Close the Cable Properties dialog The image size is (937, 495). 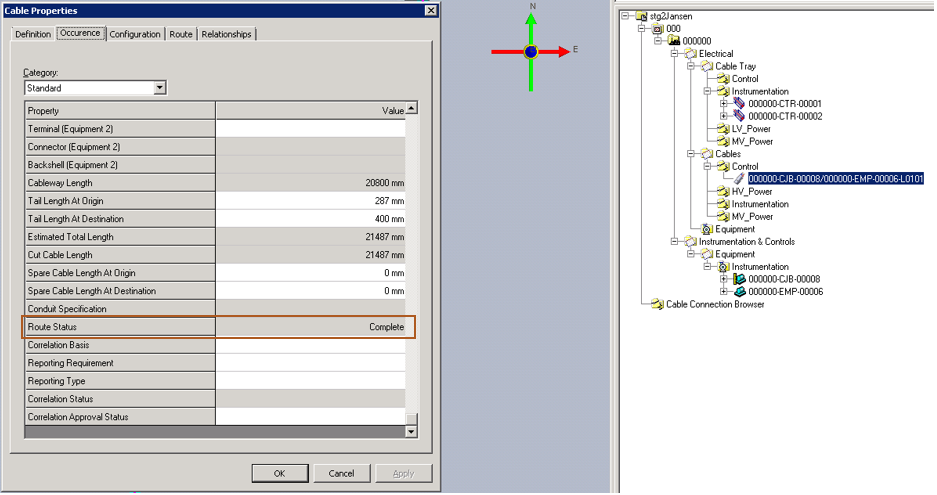tap(431, 11)
